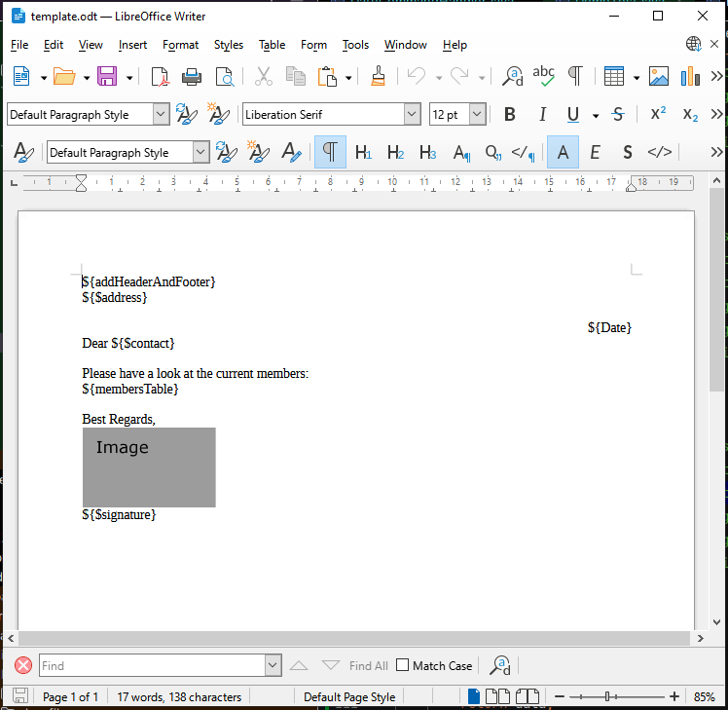
Task: Expand the Liberation Serif font name dropdown
Action: pos(412,115)
